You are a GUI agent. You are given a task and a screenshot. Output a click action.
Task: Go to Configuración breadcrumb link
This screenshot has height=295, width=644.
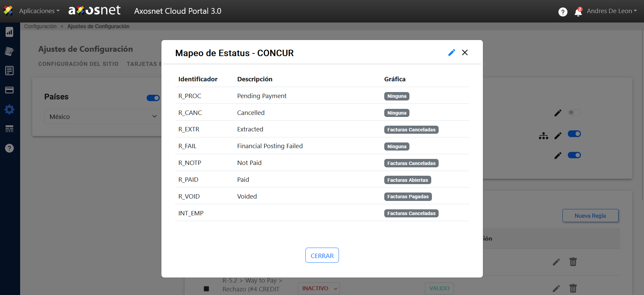(40, 26)
